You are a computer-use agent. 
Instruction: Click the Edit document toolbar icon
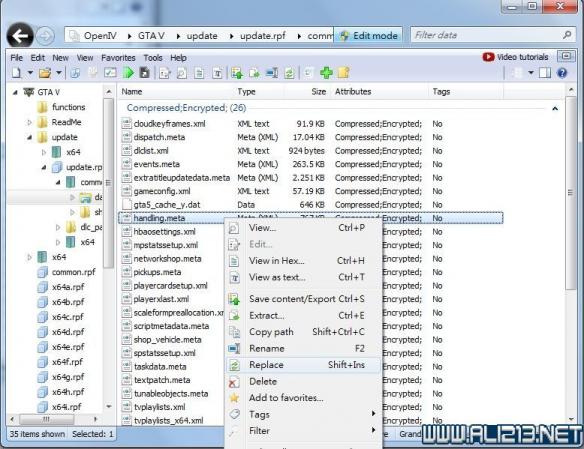pyautogui.click(x=164, y=73)
